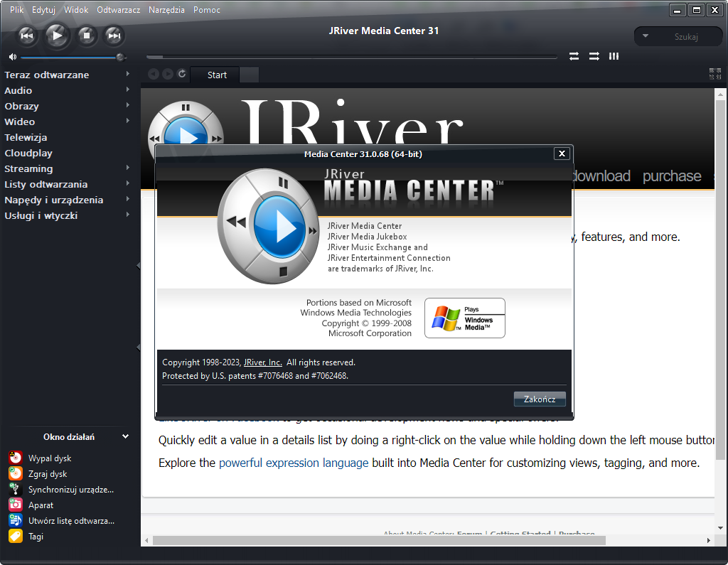Screen dimensions: 728x565
Task: Open the powerful expression language link
Action: click(294, 463)
